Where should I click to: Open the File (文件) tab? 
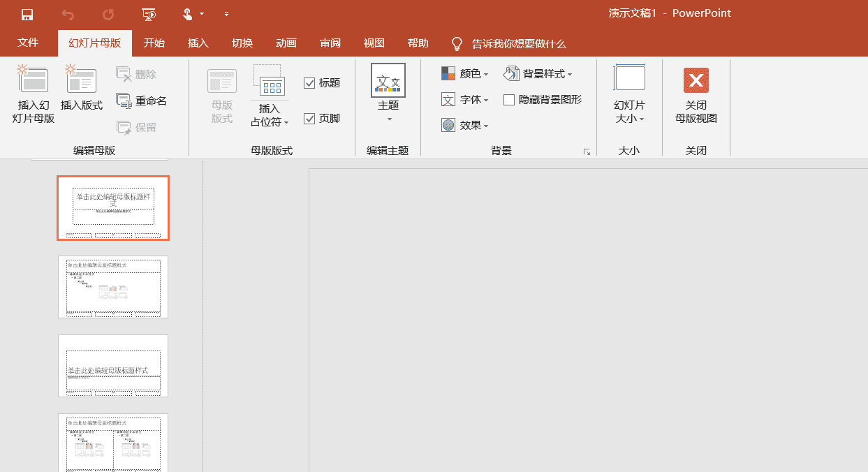tap(28, 43)
